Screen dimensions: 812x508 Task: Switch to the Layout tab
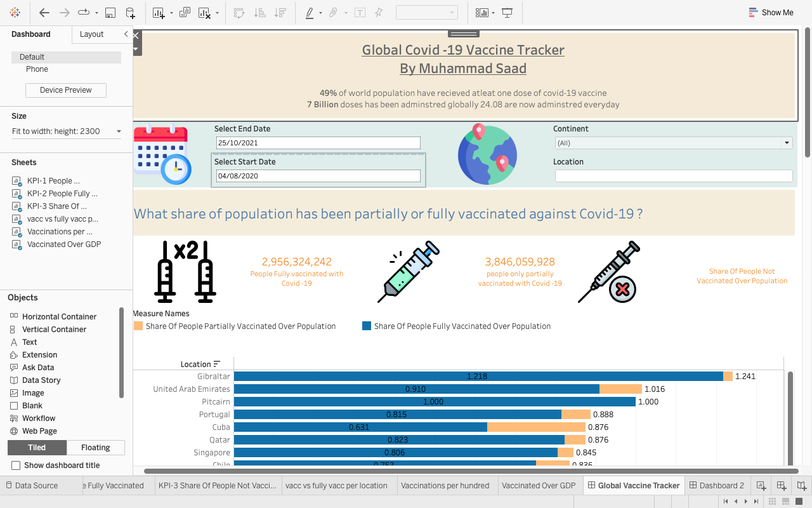point(91,34)
